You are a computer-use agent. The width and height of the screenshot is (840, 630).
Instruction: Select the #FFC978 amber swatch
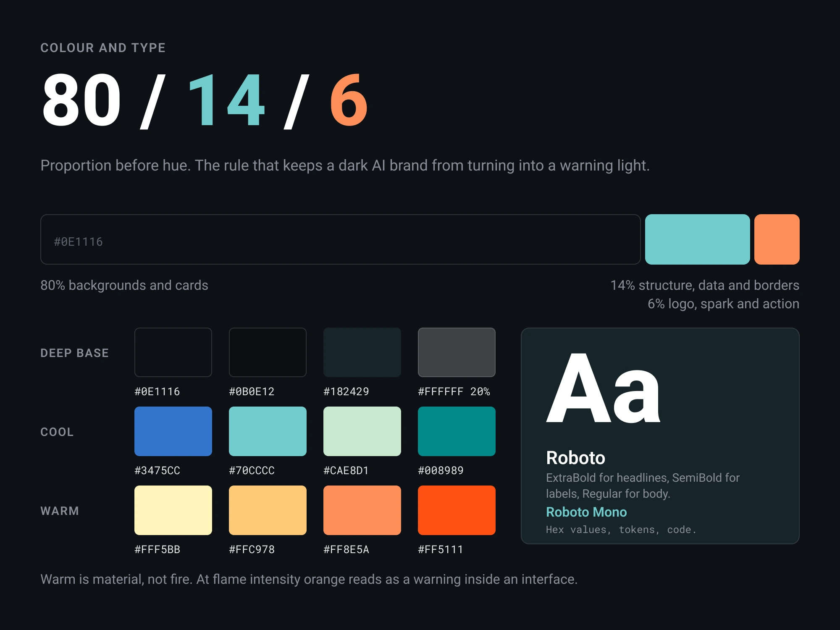[x=268, y=510]
